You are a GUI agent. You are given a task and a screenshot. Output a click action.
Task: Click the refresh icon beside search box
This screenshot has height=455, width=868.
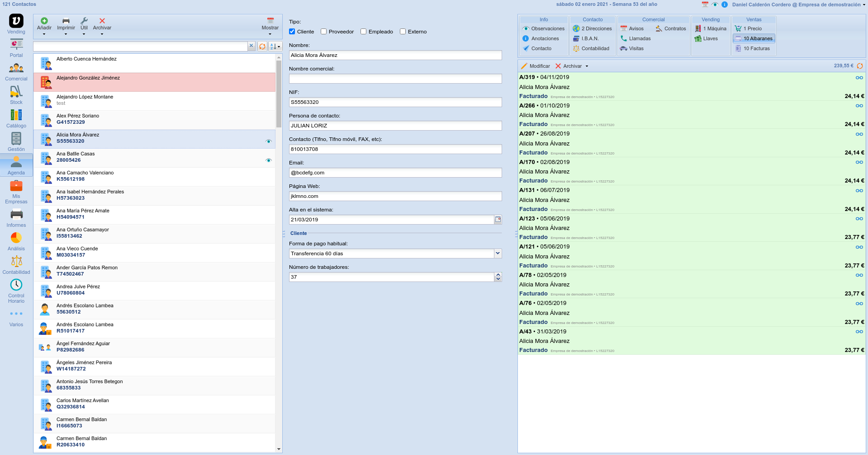pyautogui.click(x=262, y=47)
